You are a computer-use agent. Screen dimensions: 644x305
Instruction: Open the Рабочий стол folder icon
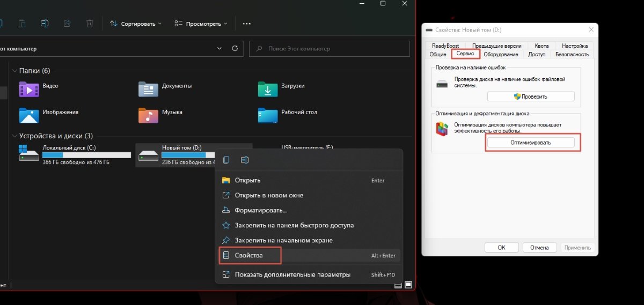268,115
